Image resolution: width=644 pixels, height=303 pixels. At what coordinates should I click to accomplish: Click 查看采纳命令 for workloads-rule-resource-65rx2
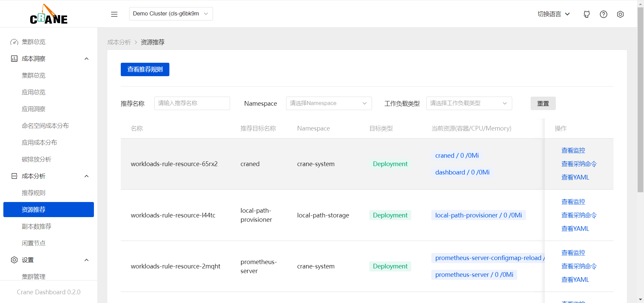tap(579, 164)
